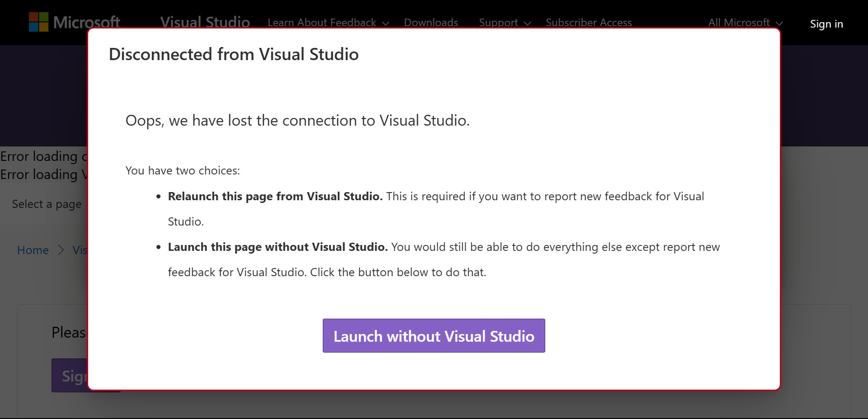The image size is (868, 419).
Task: Click 'Relaunch this page from Visual Studio.' text
Action: click(275, 196)
